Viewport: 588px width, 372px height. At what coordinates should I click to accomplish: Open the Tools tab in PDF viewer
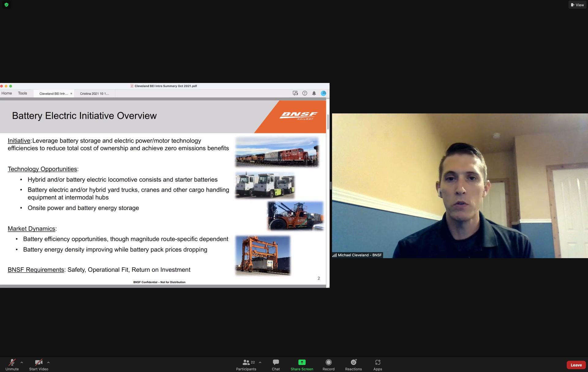click(x=22, y=93)
